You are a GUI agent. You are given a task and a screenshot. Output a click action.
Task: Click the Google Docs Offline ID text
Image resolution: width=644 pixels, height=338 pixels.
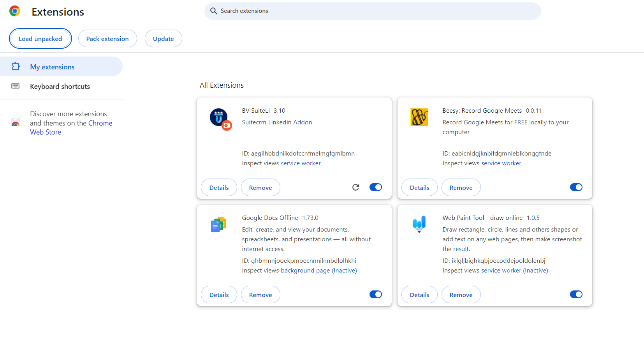click(299, 260)
